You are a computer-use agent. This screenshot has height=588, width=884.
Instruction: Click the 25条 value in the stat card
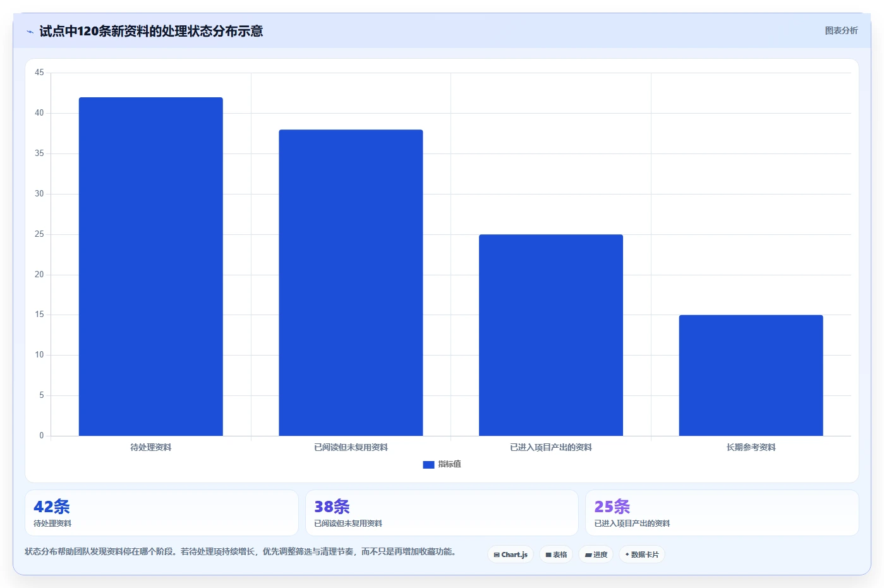(x=612, y=507)
